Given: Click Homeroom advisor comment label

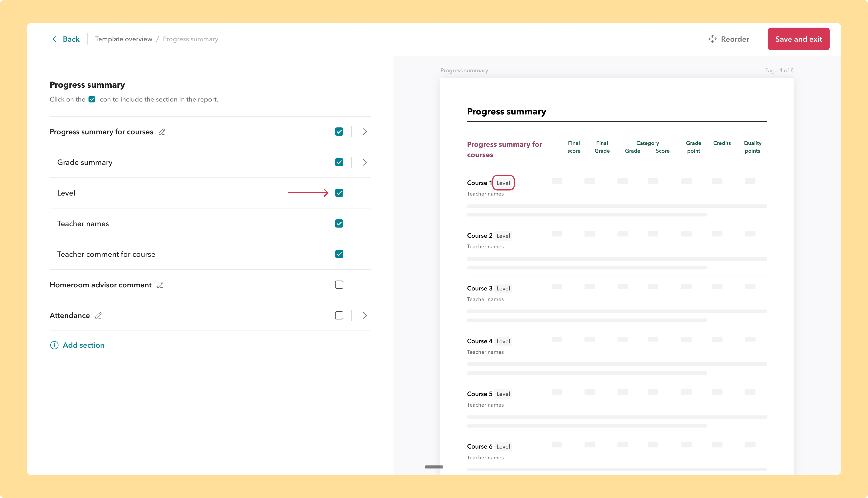Looking at the screenshot, I should [x=100, y=285].
